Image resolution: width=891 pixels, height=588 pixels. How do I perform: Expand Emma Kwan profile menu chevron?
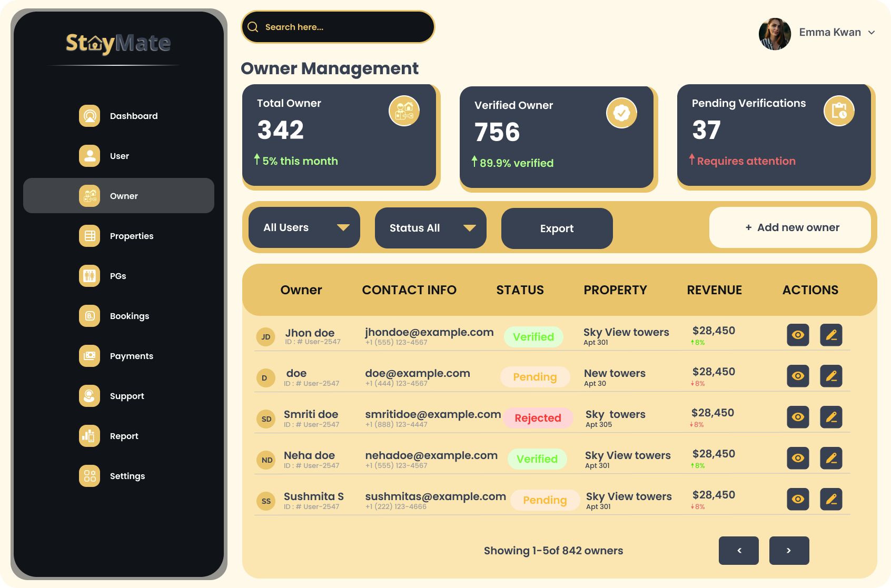[x=872, y=33]
